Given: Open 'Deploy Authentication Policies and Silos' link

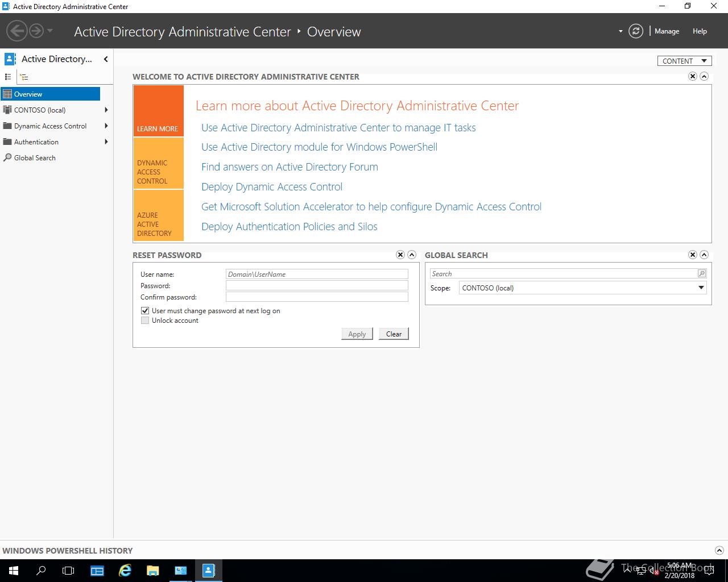Looking at the screenshot, I should coord(289,227).
